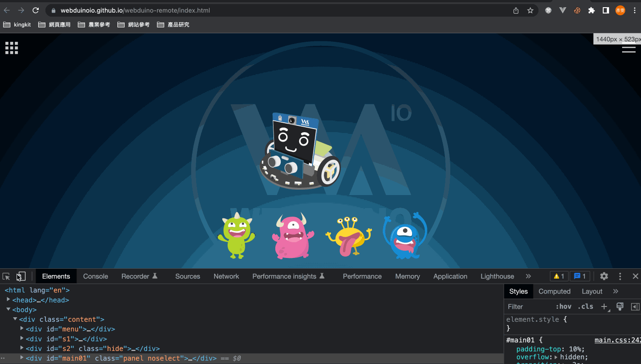Viewport: 641px width, 364px height.
Task: Open the Sources tab
Action: [188, 276]
